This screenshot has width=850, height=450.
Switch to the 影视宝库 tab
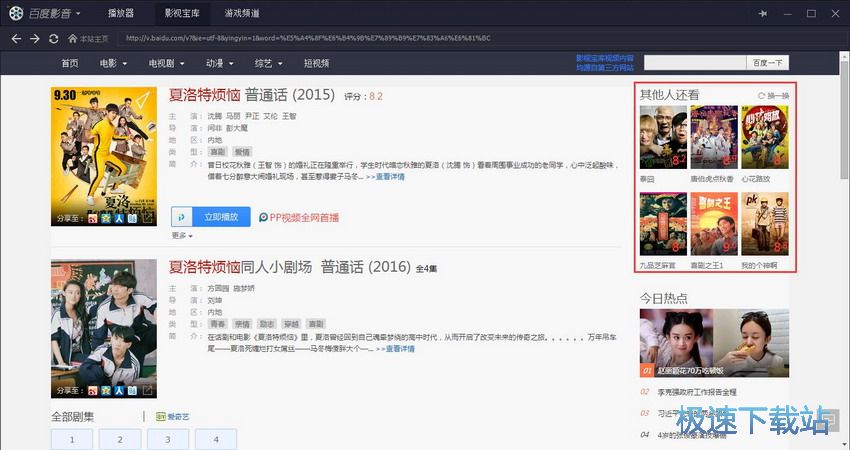pyautogui.click(x=182, y=13)
